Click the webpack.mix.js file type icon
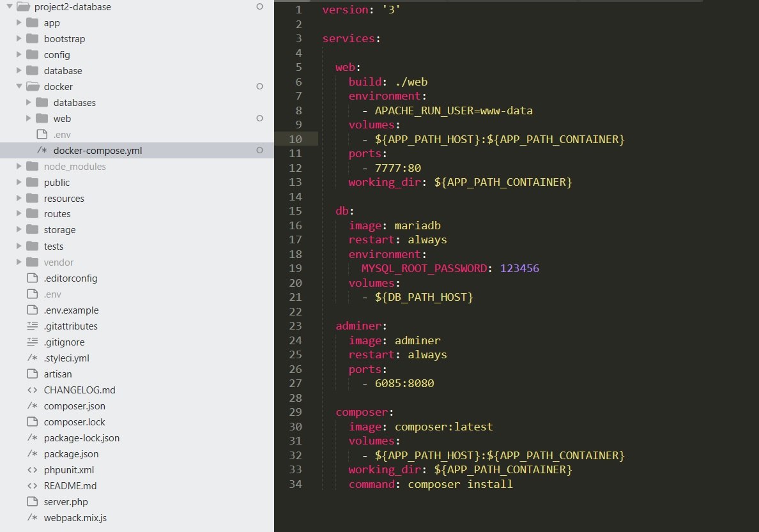 click(x=33, y=518)
